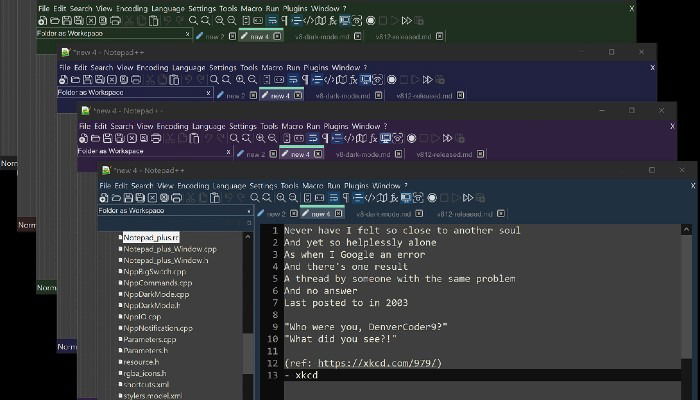Select Parameters.h in workspace tree
The width and height of the screenshot is (700, 400).
pyautogui.click(x=146, y=350)
